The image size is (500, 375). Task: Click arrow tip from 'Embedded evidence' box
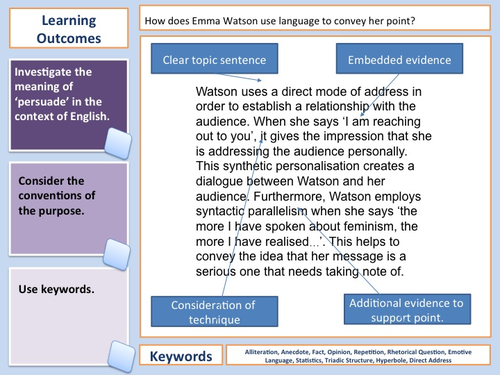point(362,115)
